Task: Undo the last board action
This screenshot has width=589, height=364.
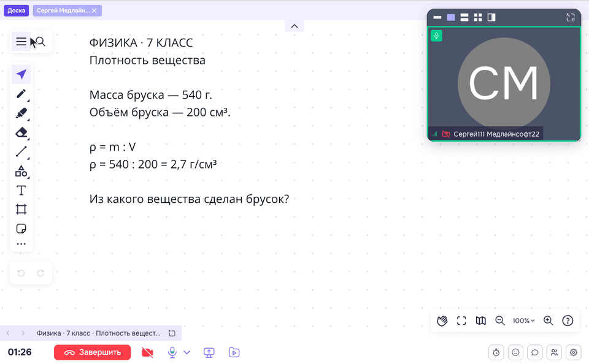Action: (21, 273)
